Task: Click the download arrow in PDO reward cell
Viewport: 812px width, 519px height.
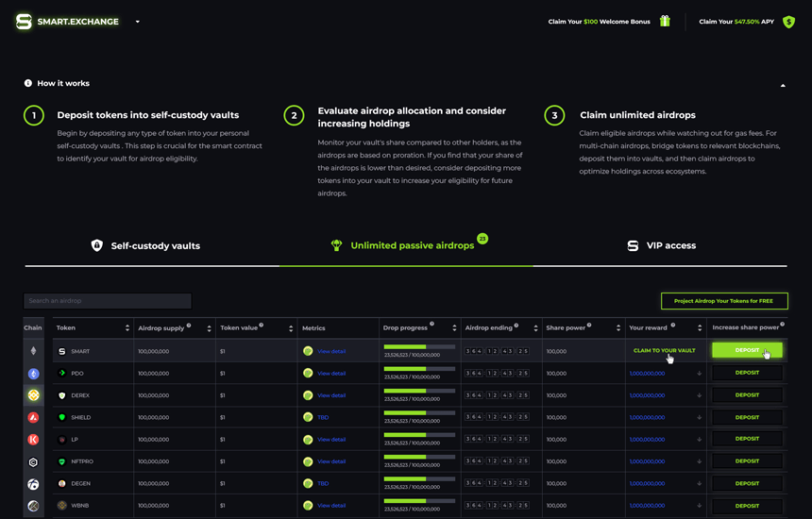Action: [x=699, y=374]
